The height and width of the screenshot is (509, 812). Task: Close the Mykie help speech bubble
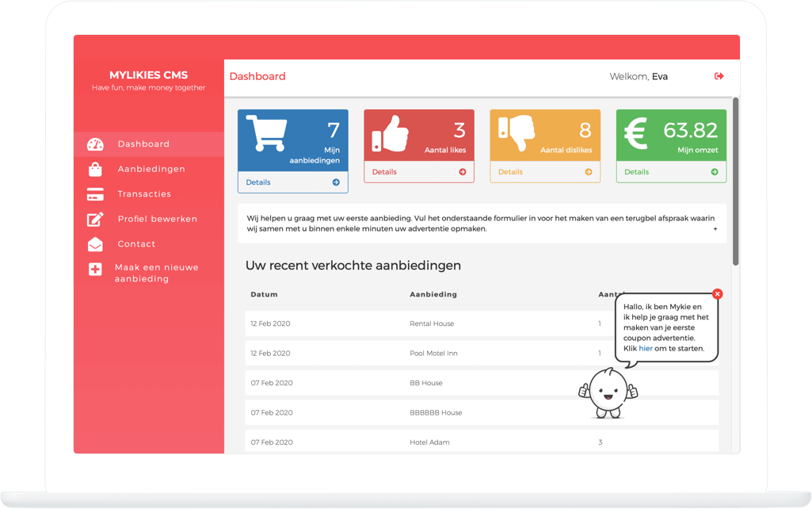(717, 294)
